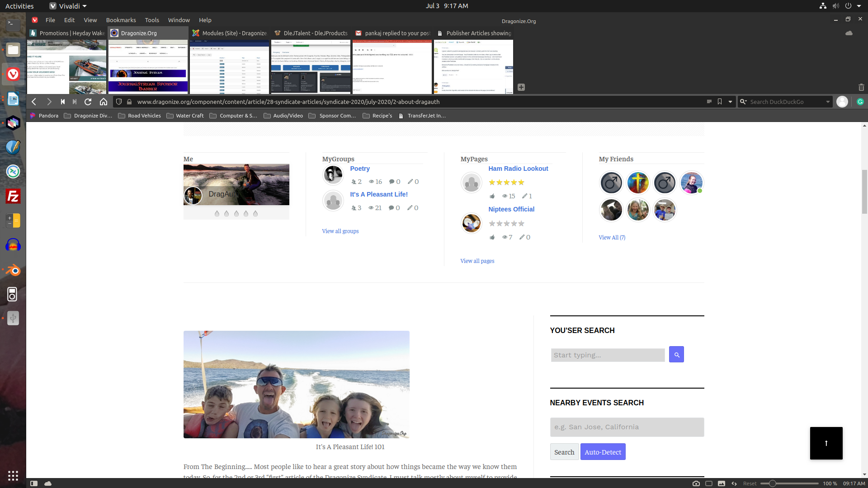Image resolution: width=868 pixels, height=488 pixels.
Task: Open the reader view icon
Action: pyautogui.click(x=709, y=102)
